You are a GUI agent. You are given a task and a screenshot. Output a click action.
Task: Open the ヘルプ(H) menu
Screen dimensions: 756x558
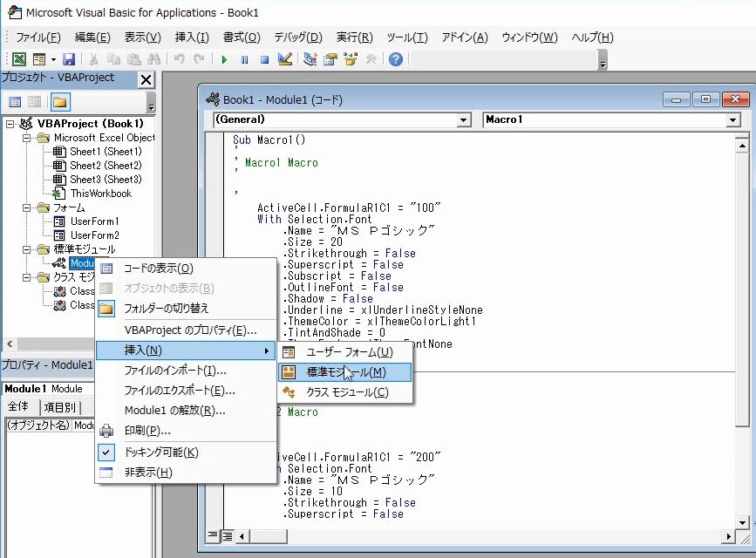pos(592,37)
